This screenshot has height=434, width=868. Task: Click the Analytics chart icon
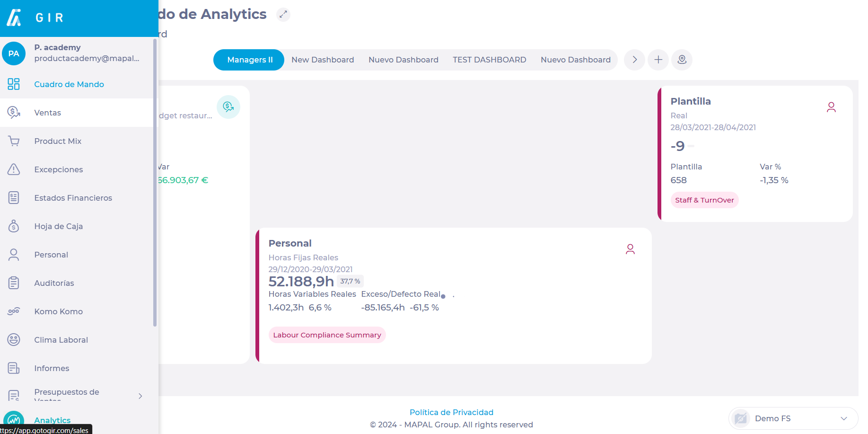[14, 420]
